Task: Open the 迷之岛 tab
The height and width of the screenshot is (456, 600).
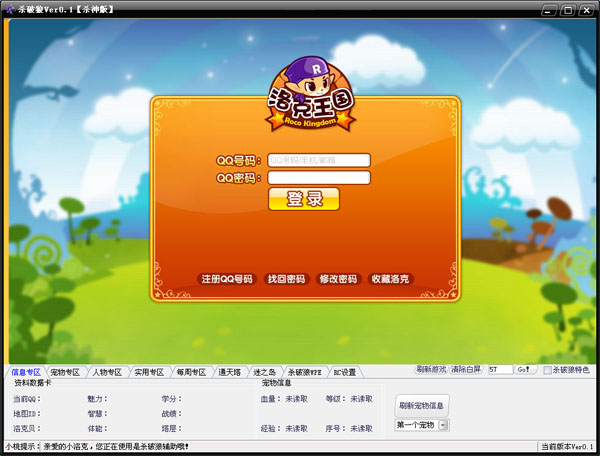Action: [264, 372]
